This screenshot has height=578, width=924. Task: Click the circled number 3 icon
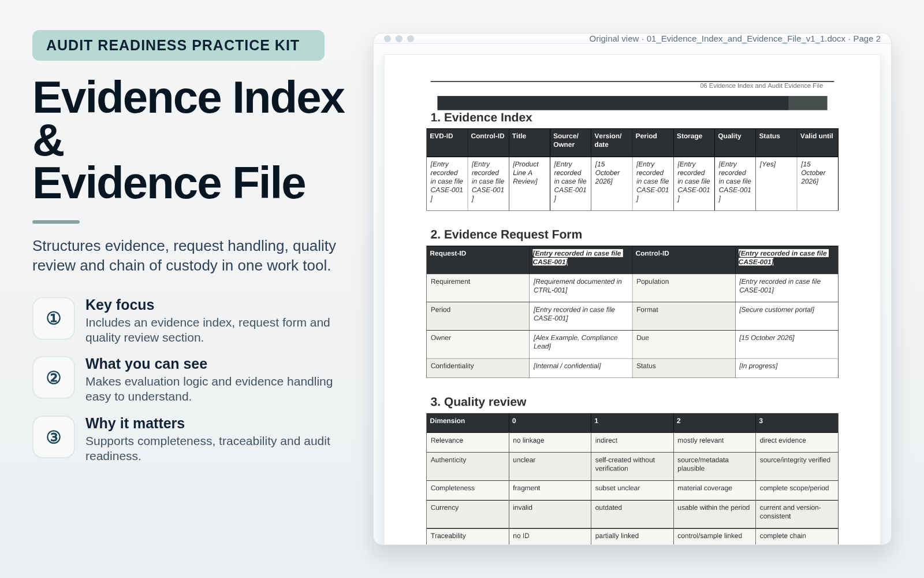54,437
